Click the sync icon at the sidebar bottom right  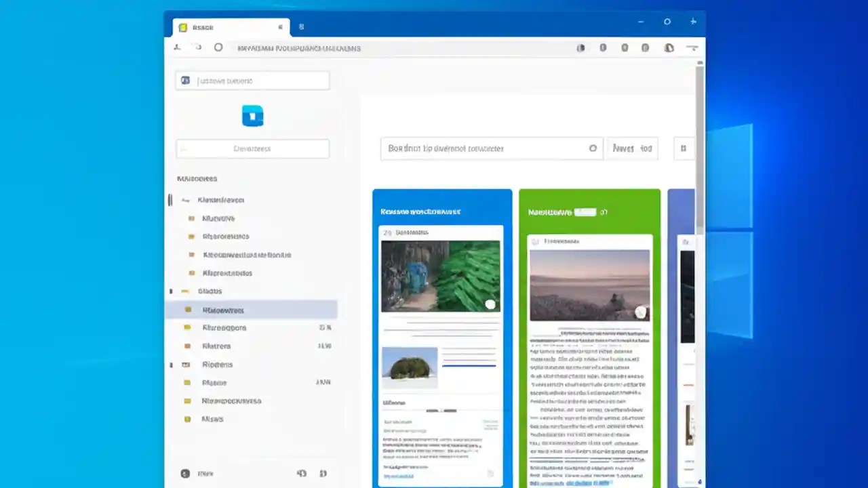tap(323, 473)
